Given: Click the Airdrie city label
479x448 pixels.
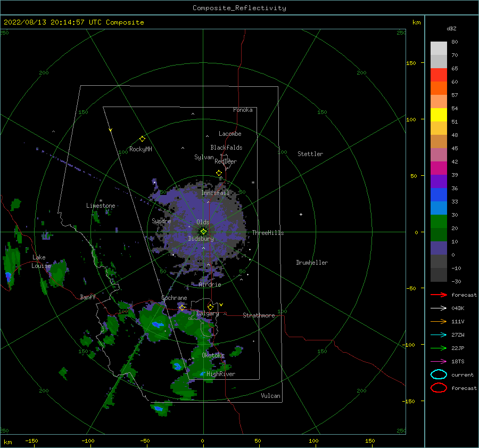Looking at the screenshot, I should tap(210, 284).
